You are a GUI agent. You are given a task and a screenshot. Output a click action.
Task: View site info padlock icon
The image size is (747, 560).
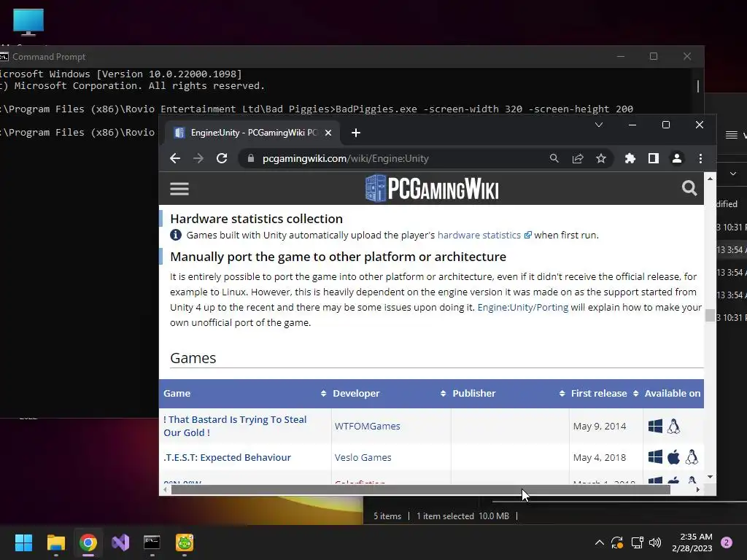[251, 158]
